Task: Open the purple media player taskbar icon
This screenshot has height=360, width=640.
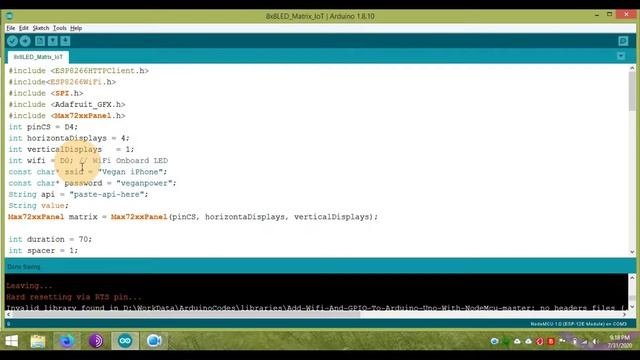Action: 96,341
